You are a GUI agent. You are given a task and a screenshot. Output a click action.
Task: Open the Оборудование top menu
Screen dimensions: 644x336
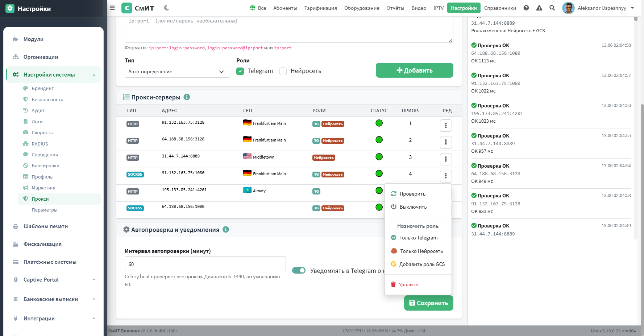click(x=362, y=8)
